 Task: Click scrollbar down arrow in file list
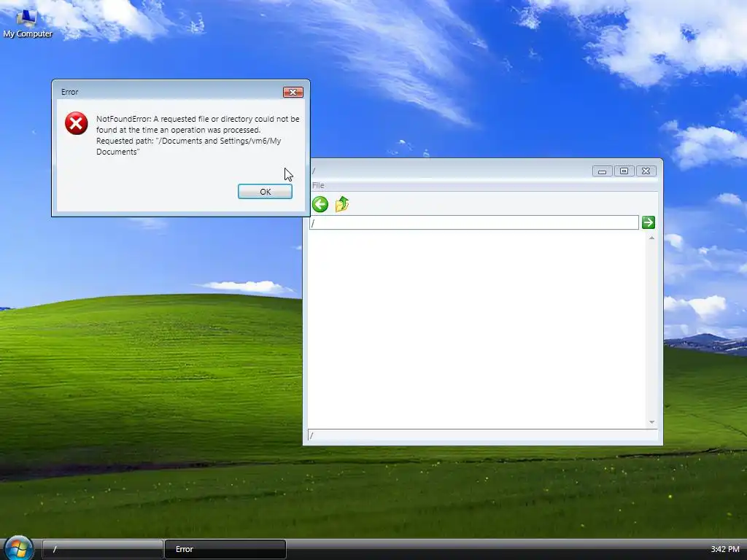pyautogui.click(x=651, y=422)
